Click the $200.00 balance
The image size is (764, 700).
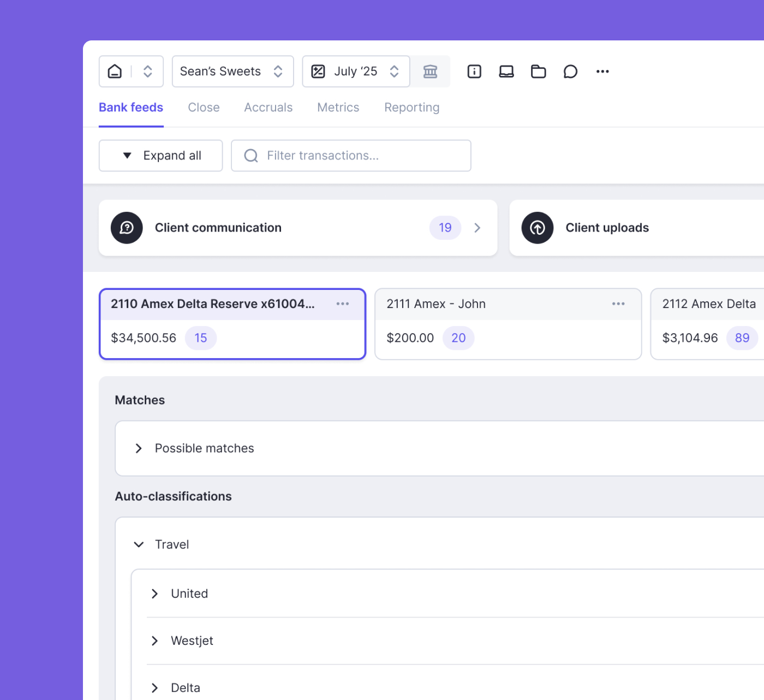tap(410, 338)
